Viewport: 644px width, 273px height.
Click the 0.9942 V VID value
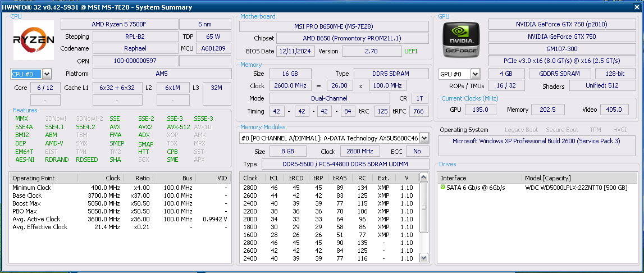pyautogui.click(x=215, y=219)
